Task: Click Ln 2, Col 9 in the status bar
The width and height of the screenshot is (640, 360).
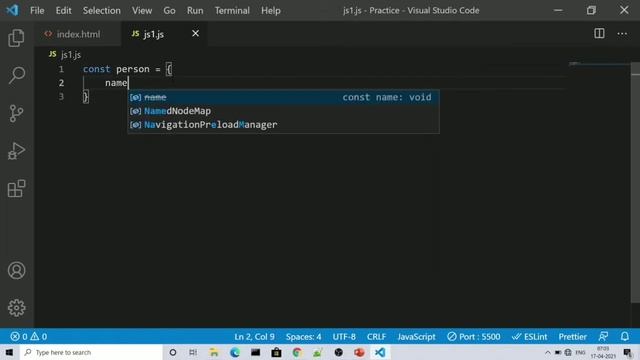Action: pos(254,336)
